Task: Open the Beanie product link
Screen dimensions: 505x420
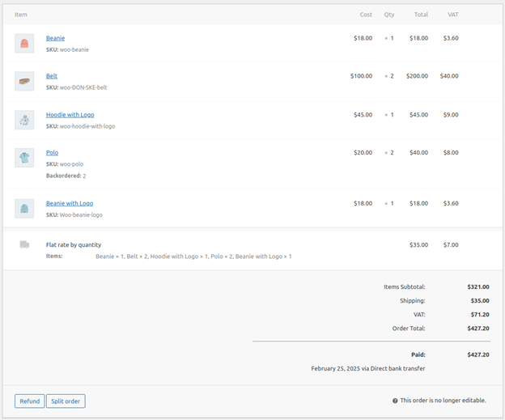Action: 55,38
